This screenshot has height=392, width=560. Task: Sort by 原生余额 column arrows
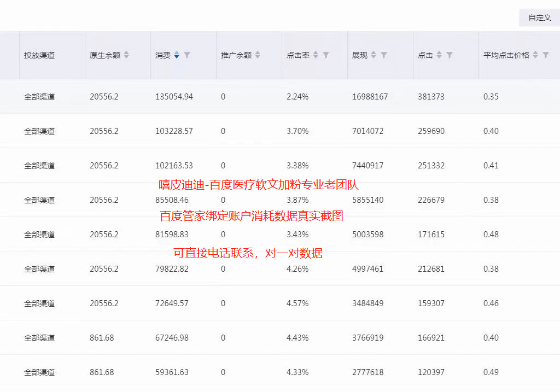tap(126, 55)
